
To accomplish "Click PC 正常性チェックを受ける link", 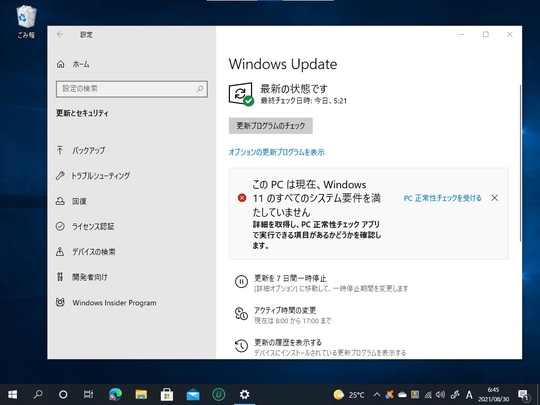I will click(x=443, y=198).
